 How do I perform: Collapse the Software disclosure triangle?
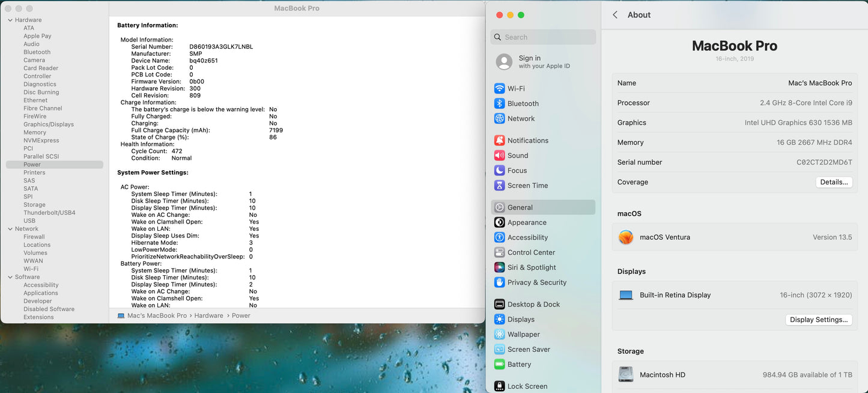pos(10,277)
